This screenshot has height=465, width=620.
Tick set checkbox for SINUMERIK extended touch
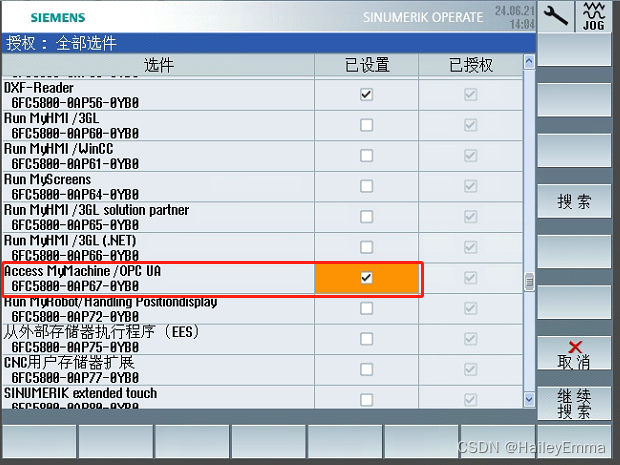click(366, 400)
